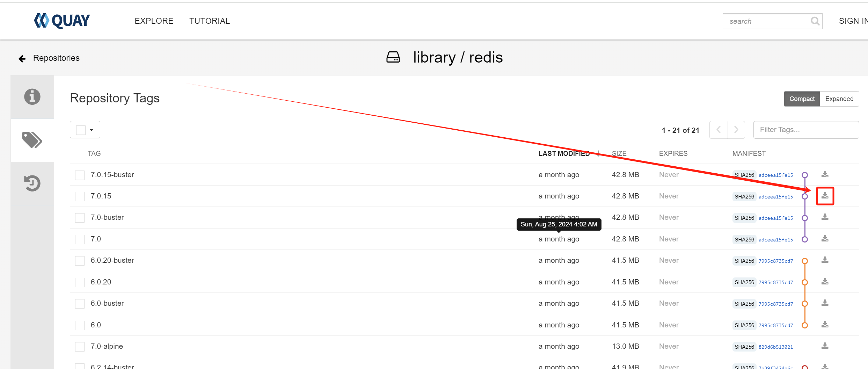The image size is (868, 369).
Task: Switch to Expanded view
Action: [839, 99]
